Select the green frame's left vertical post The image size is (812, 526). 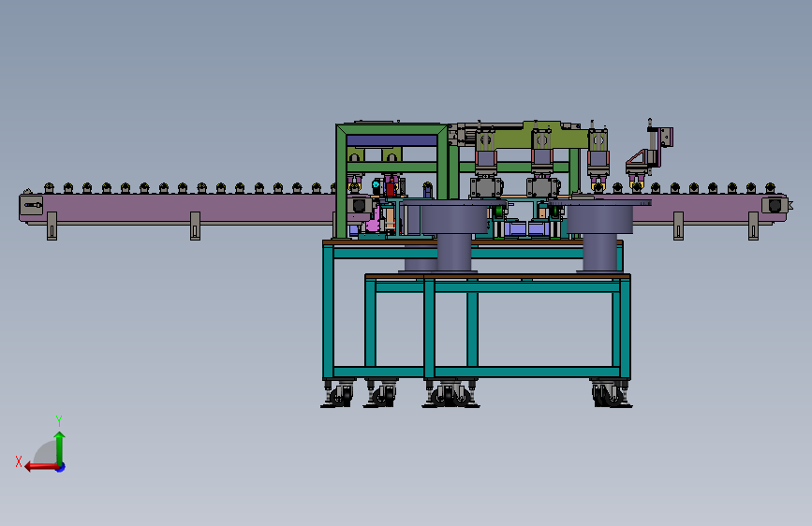[341, 182]
